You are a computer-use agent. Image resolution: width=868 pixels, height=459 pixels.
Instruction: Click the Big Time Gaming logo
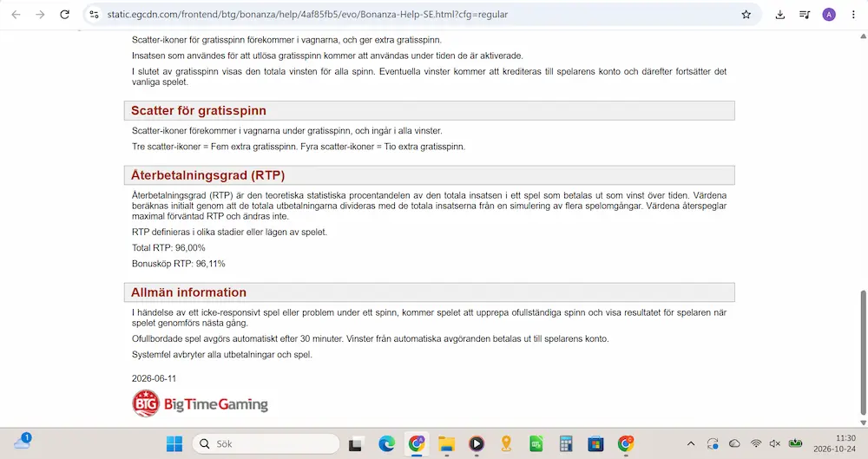[x=200, y=403]
